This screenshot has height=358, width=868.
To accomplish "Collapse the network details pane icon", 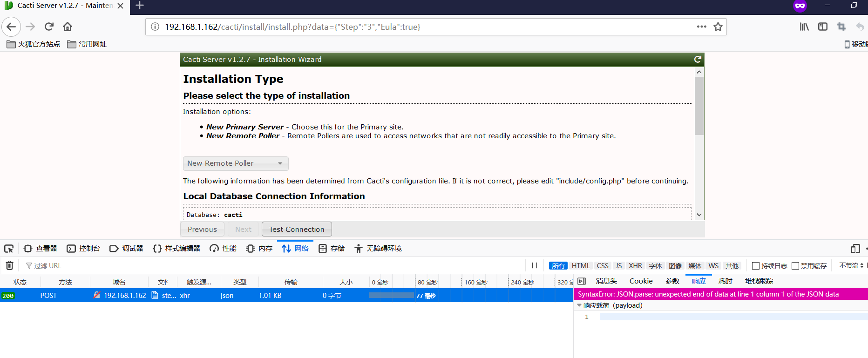I will click(582, 281).
